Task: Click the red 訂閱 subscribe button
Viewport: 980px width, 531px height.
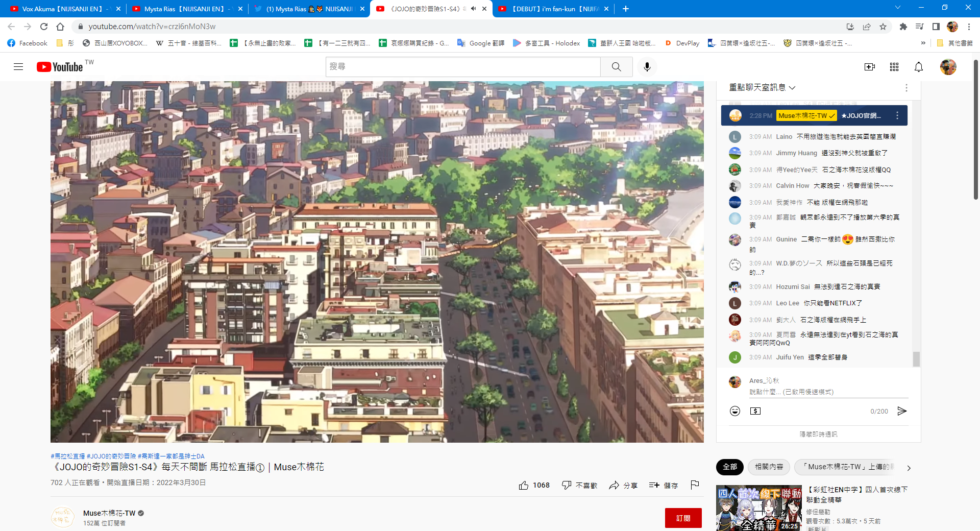Action: pyautogui.click(x=683, y=518)
